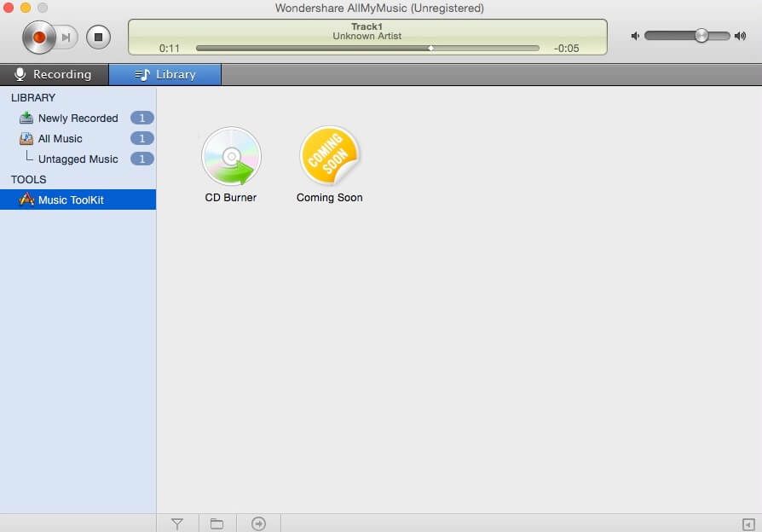Skip to next track button

pyautogui.click(x=67, y=37)
